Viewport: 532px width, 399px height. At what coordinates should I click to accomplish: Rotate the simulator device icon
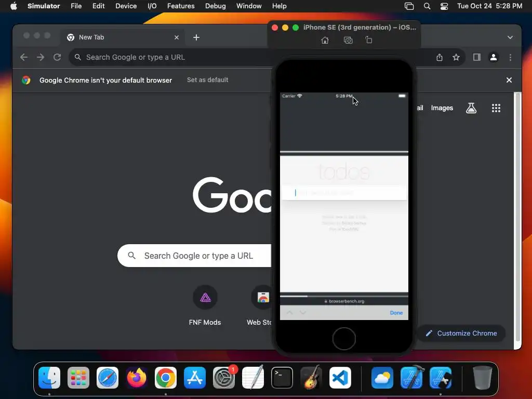point(369,40)
